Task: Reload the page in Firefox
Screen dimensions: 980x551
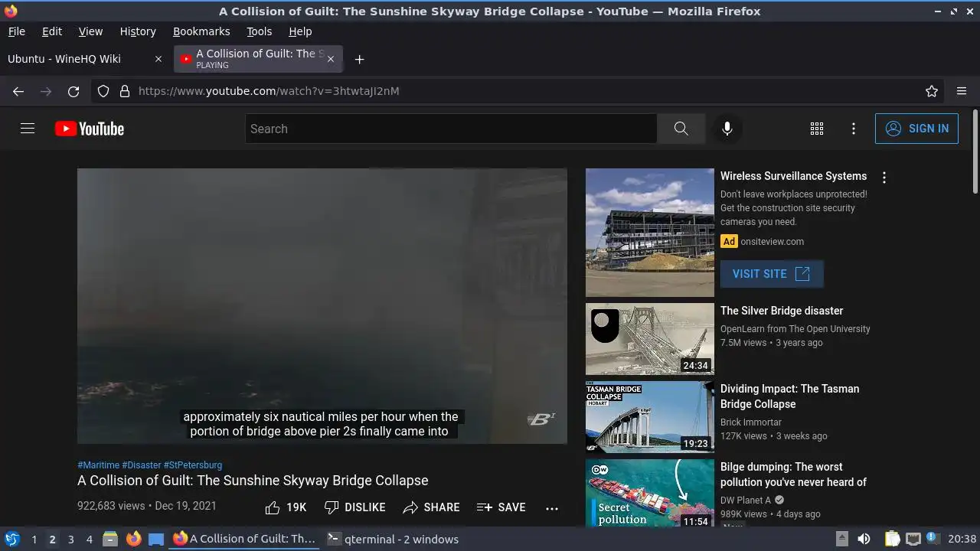Action: point(73,91)
